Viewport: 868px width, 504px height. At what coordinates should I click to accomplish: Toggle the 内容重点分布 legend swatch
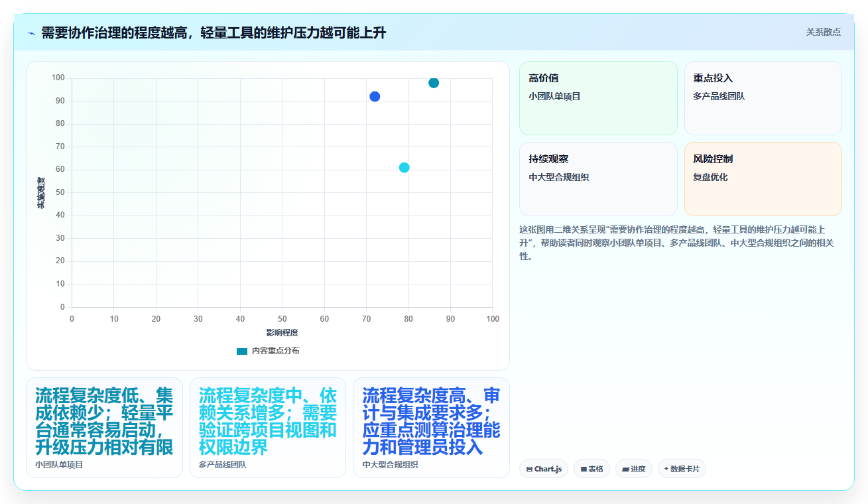click(242, 351)
